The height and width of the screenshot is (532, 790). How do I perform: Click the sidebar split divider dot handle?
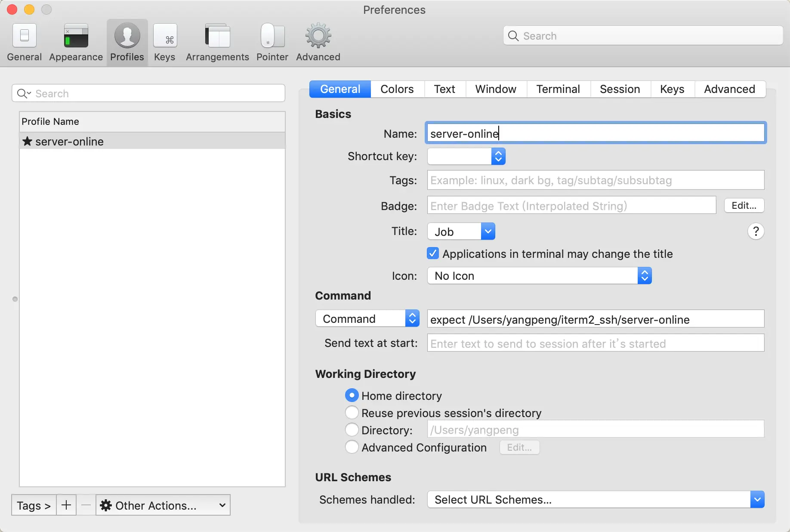(x=15, y=299)
